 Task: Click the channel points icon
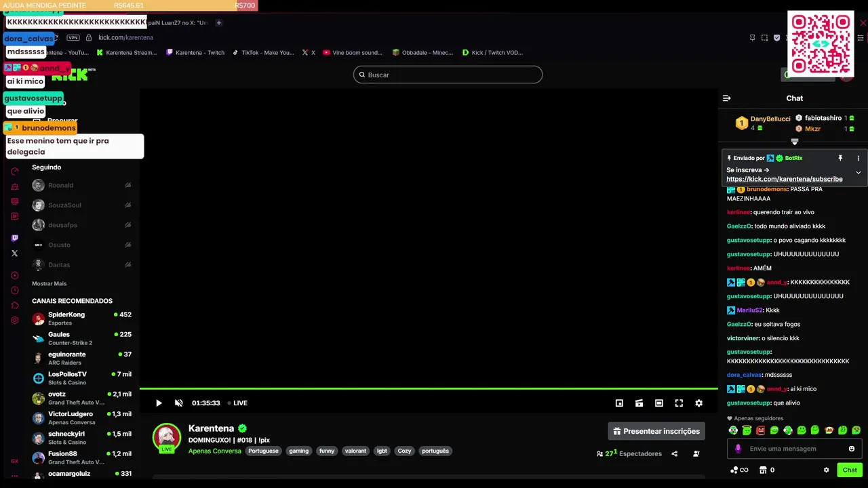[x=734, y=470]
